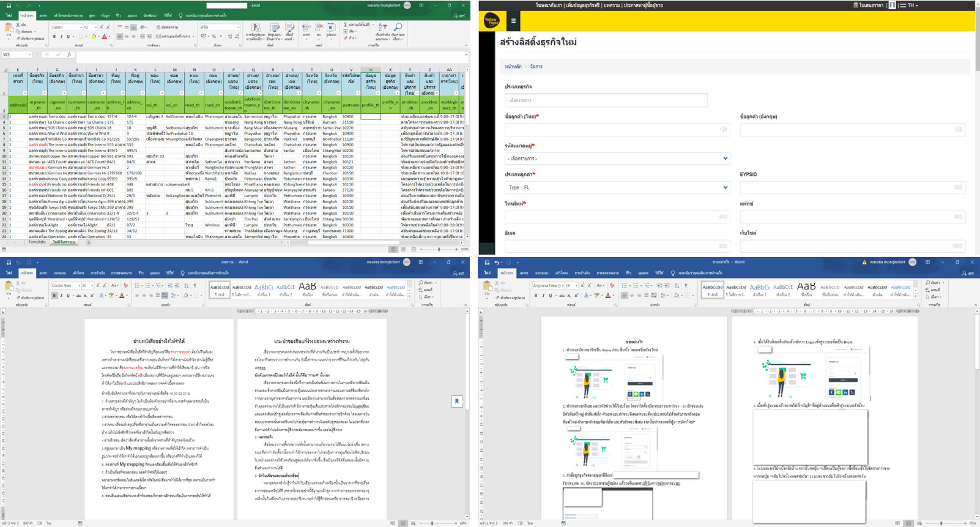Toggle Bold in the Excel ribbon

(54, 37)
